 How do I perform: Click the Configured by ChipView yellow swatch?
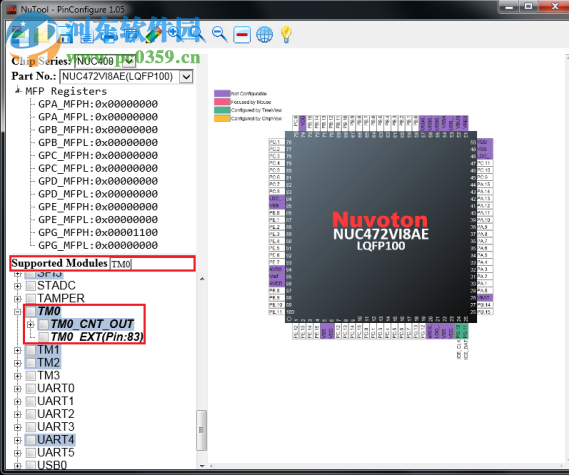(x=222, y=118)
